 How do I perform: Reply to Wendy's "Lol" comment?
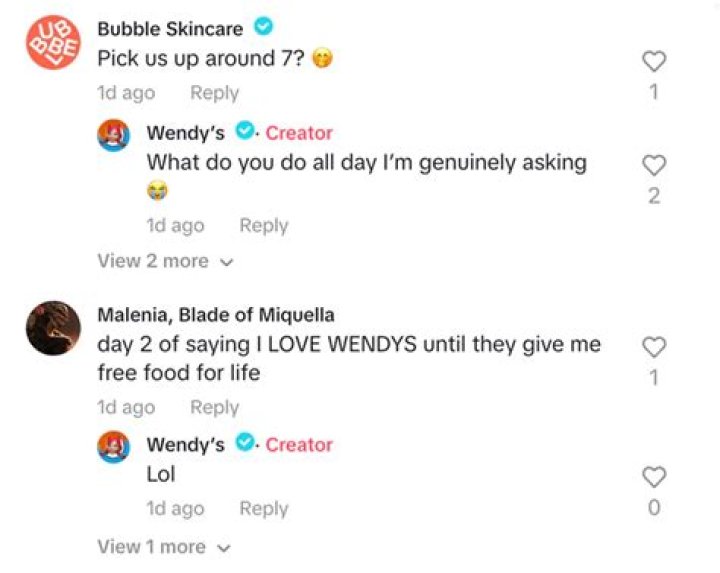tap(263, 509)
